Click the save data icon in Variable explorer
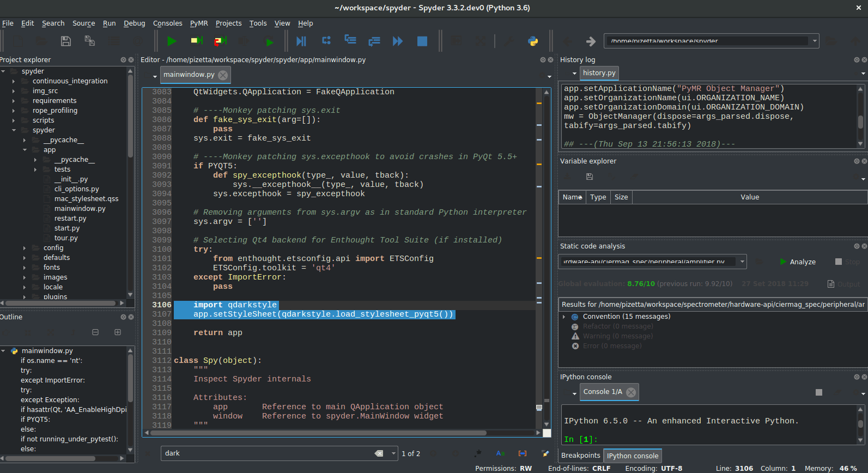Viewport: 868px width, 473px height. pyautogui.click(x=589, y=177)
